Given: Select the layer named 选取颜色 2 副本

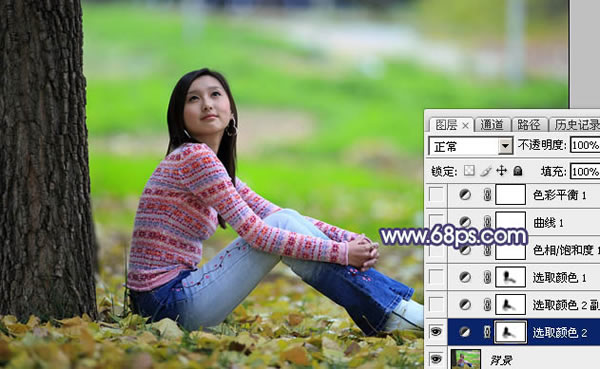Looking at the screenshot, I should 566,305.
